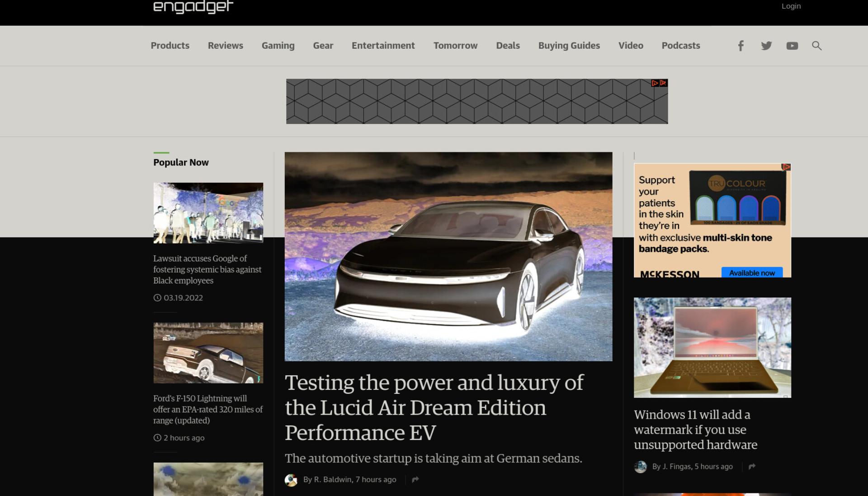The height and width of the screenshot is (496, 868).
Task: Click the Popular Now heading
Action: click(x=181, y=162)
